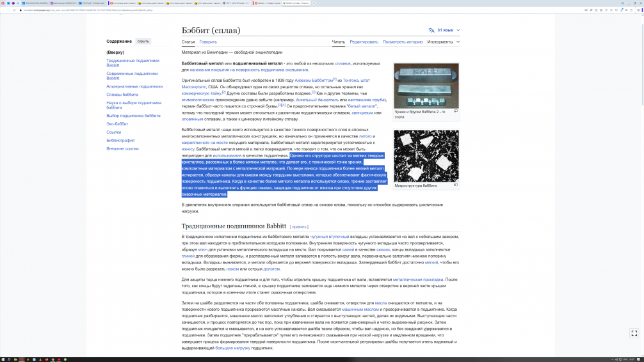Click the browser address bar URL
The image size is (644, 362).
click(88, 10)
